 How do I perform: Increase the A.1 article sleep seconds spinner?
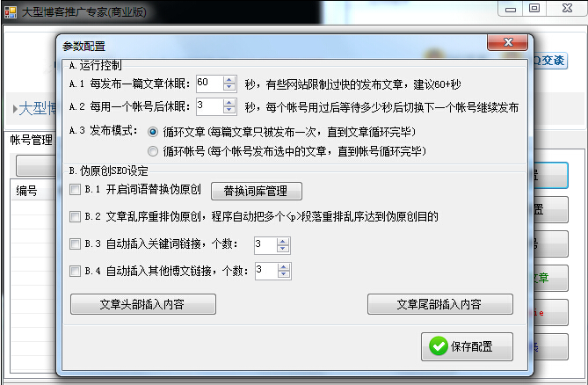(229, 80)
